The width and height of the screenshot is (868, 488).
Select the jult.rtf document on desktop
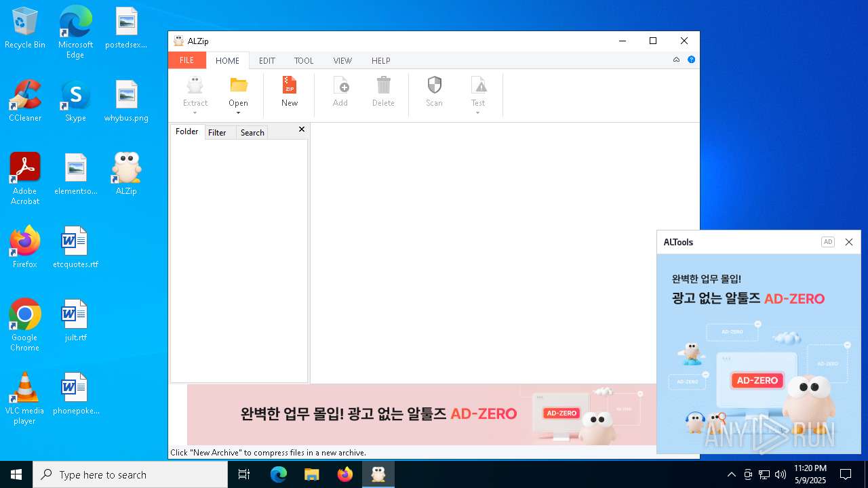point(75,321)
